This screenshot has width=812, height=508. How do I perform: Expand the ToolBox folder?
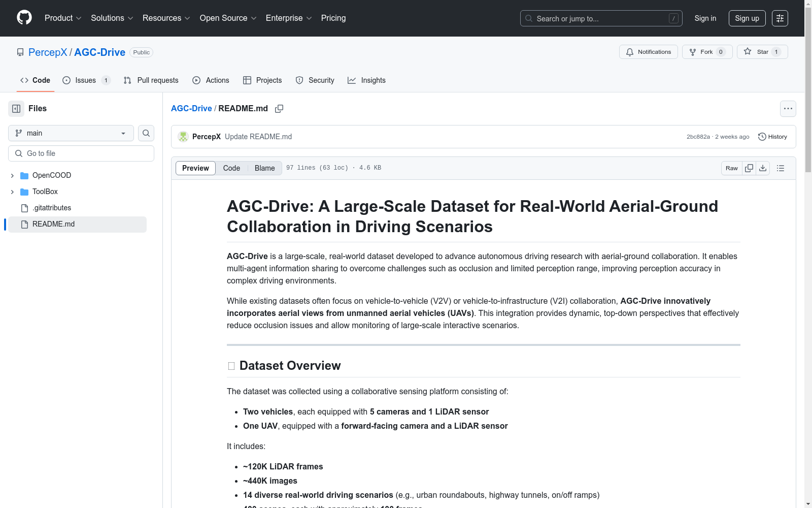coord(12,192)
